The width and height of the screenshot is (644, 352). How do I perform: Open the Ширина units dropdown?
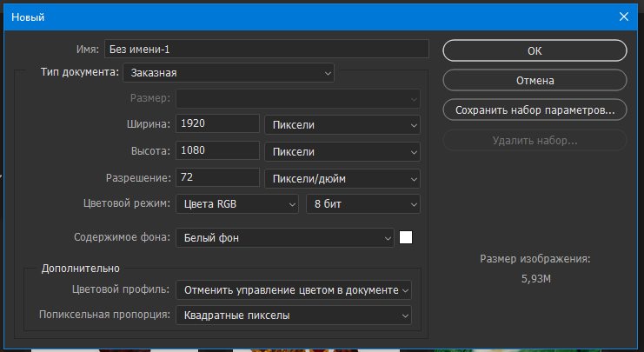342,125
